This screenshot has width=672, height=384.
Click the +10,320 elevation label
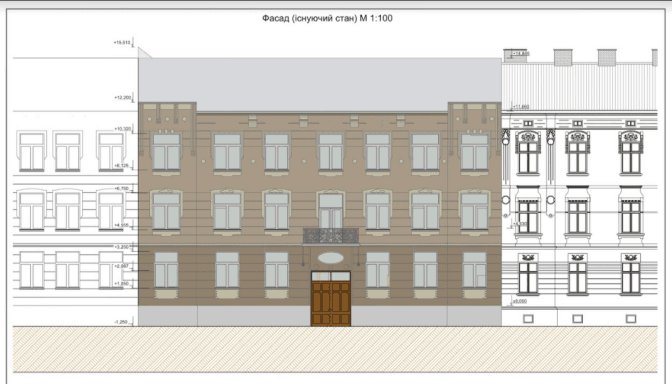click(x=123, y=129)
